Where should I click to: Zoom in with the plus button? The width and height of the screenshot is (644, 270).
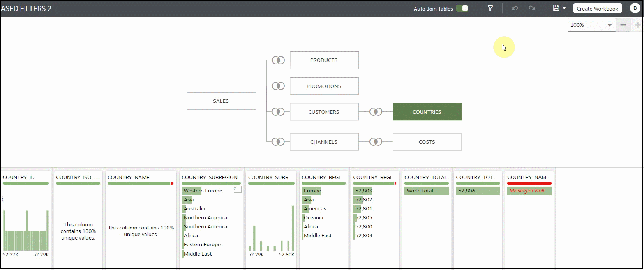coord(637,25)
